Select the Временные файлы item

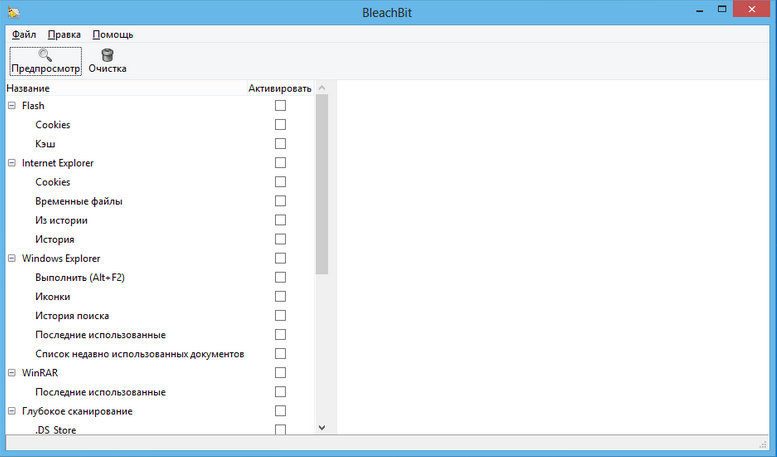tap(79, 201)
